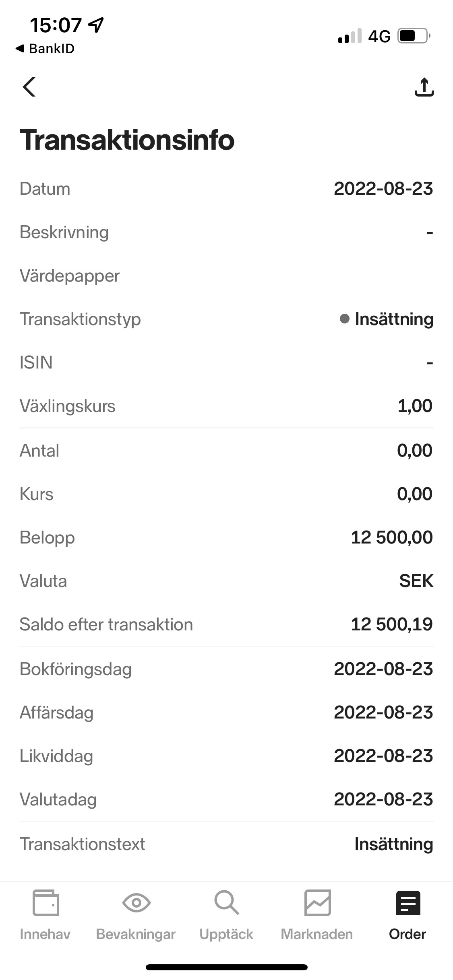Image resolution: width=453 pixels, height=980 pixels.
Task: Select the Marknaden tab label
Action: (317, 934)
